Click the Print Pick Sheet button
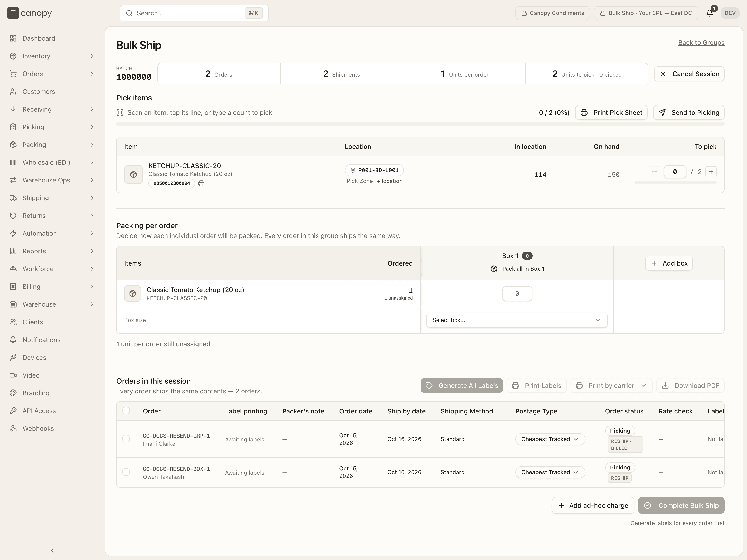The image size is (747, 560). click(x=611, y=112)
